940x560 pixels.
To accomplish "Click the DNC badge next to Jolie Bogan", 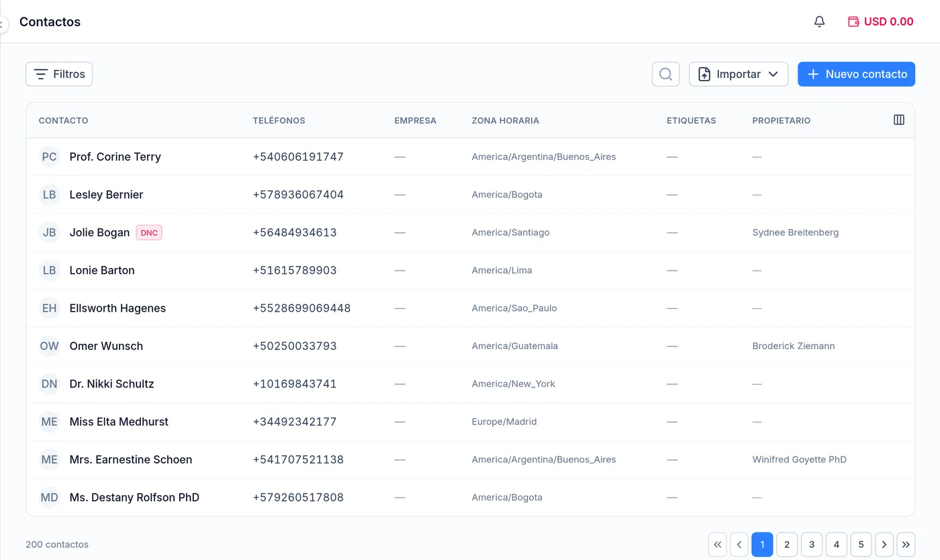I will [x=149, y=232].
